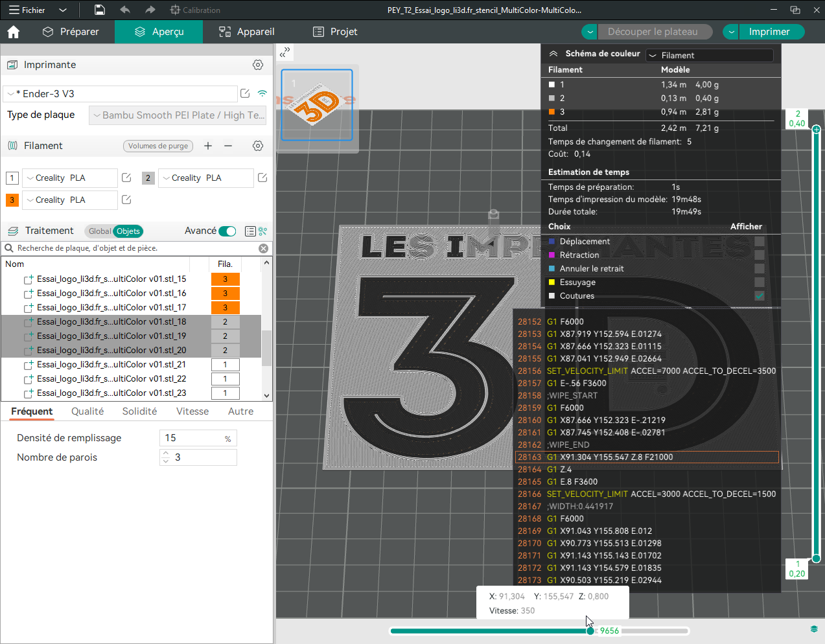Click the orange filament 3 color swatch
Screen dimensions: 825x644
point(12,200)
